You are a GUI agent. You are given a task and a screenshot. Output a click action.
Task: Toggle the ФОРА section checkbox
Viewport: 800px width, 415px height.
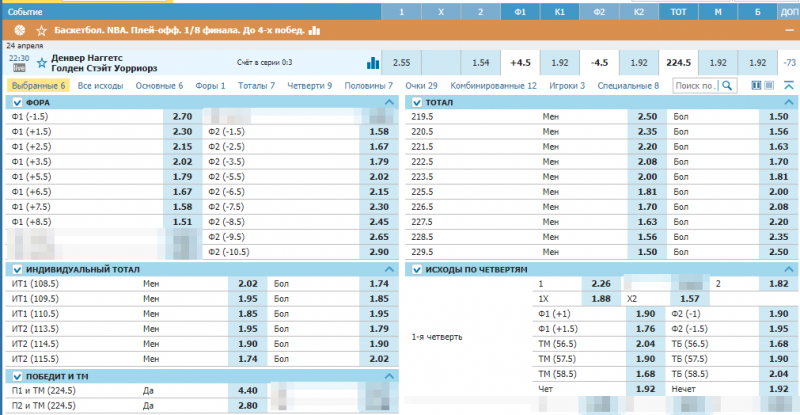click(17, 103)
